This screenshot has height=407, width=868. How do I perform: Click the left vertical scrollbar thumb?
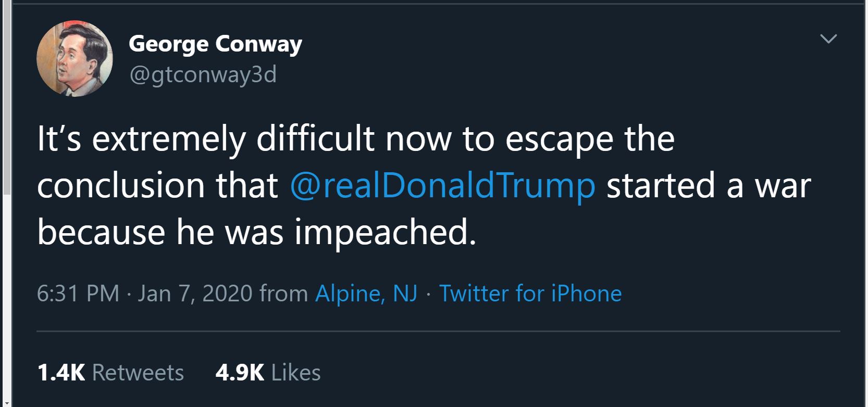point(6,99)
